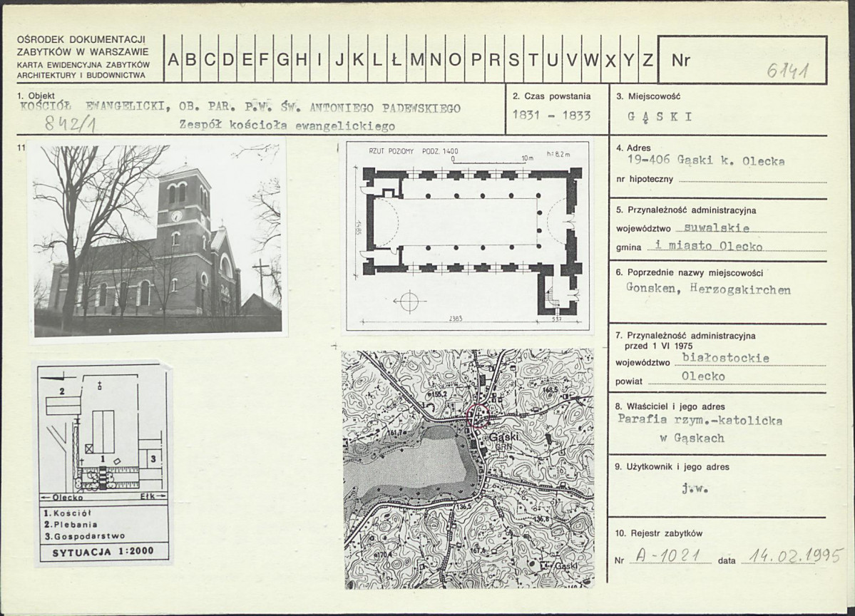Select letter G in the alphabet index

pos(283,60)
